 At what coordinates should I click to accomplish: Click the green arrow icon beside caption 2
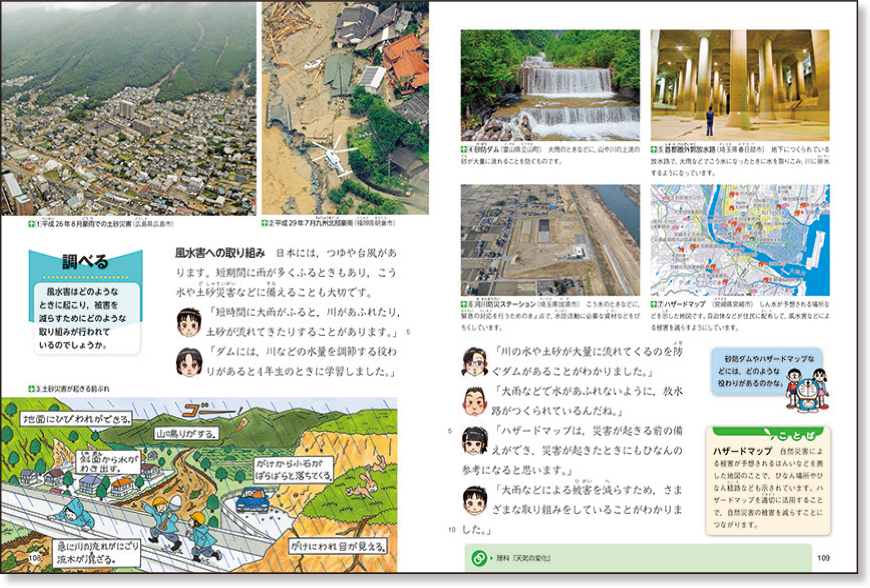click(x=264, y=223)
